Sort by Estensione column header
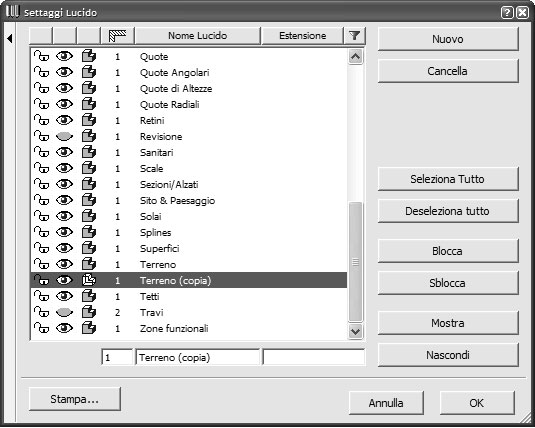 click(302, 35)
